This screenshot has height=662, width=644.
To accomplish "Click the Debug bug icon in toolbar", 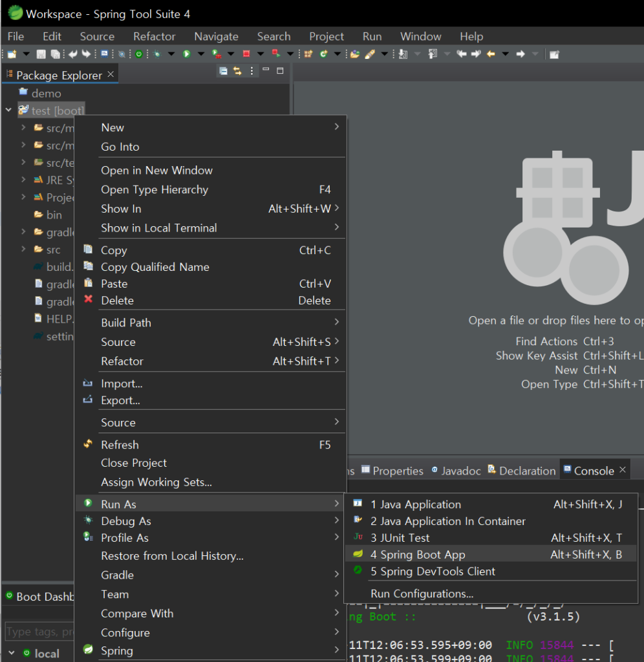I will pos(156,54).
